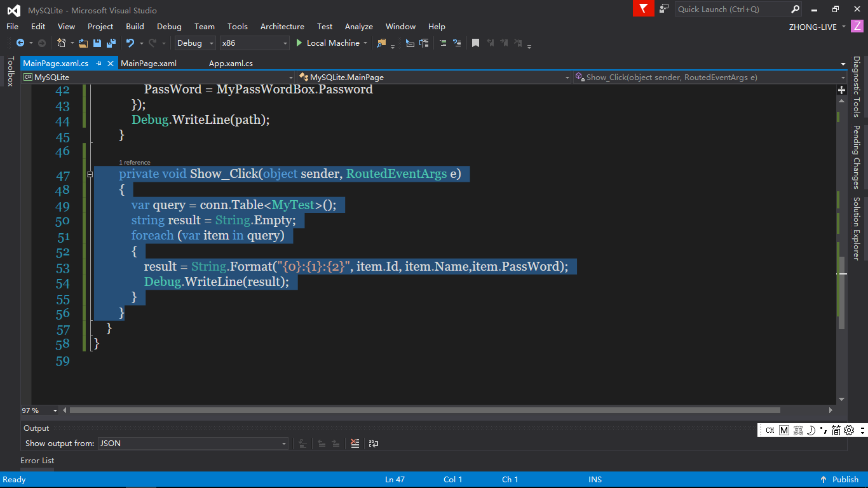The height and width of the screenshot is (488, 868).
Task: Switch to the App.xaml.cs tab
Action: coord(231,64)
